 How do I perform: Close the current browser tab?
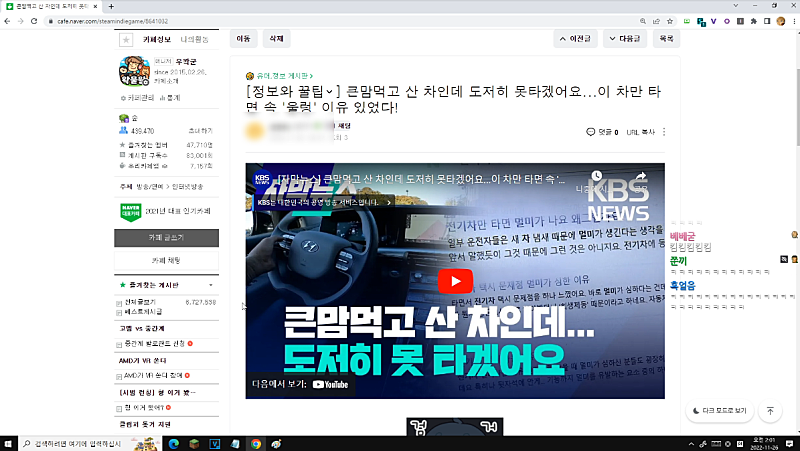(95, 6)
